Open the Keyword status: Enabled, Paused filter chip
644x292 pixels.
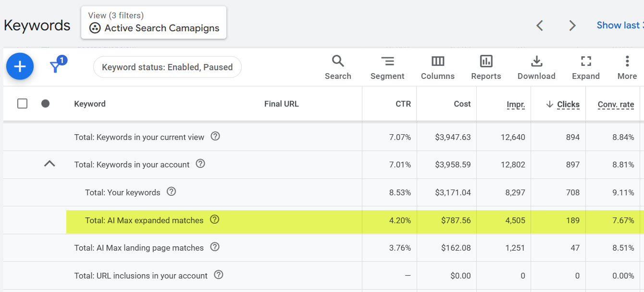(167, 67)
